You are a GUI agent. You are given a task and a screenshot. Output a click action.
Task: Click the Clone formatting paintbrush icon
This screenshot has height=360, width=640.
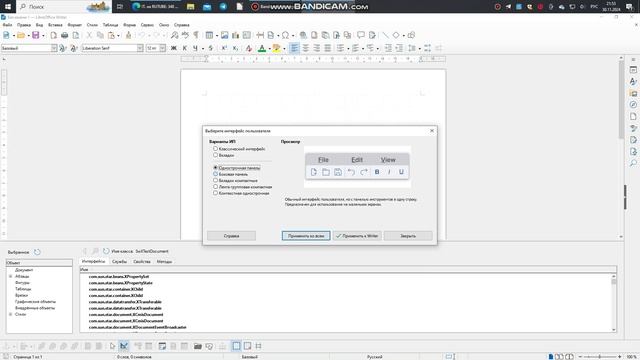click(x=129, y=36)
